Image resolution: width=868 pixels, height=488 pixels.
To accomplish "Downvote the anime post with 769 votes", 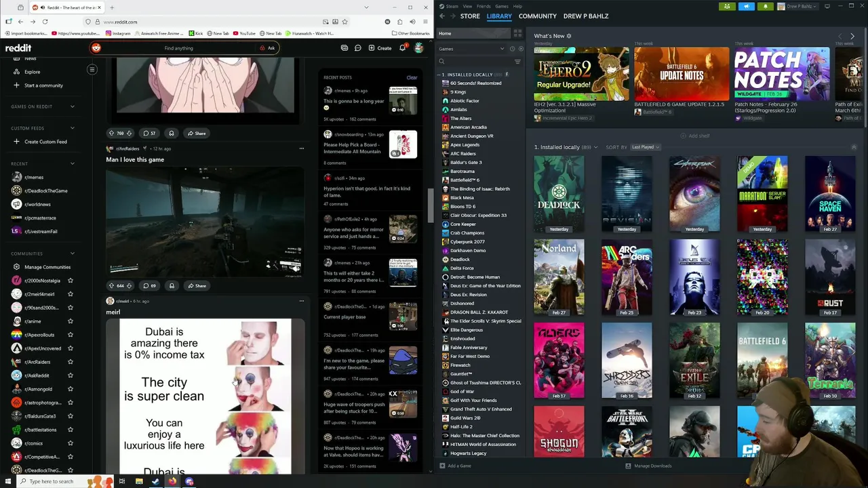I will [x=130, y=134].
